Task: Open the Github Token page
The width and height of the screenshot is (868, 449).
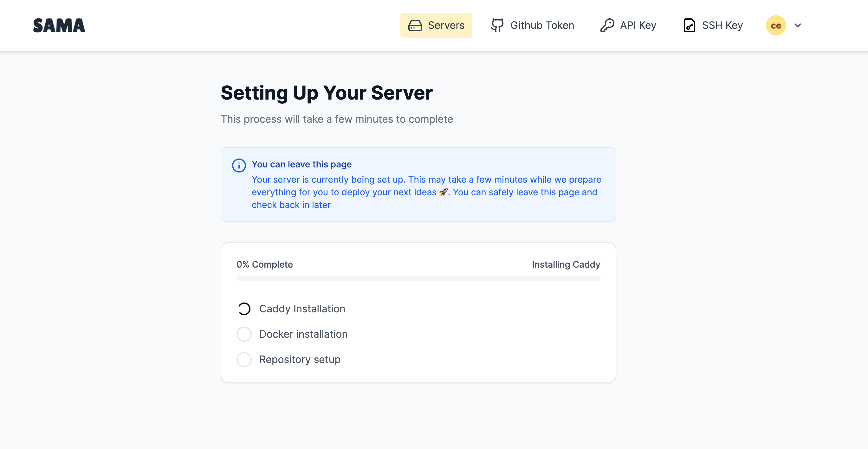Action: click(532, 25)
